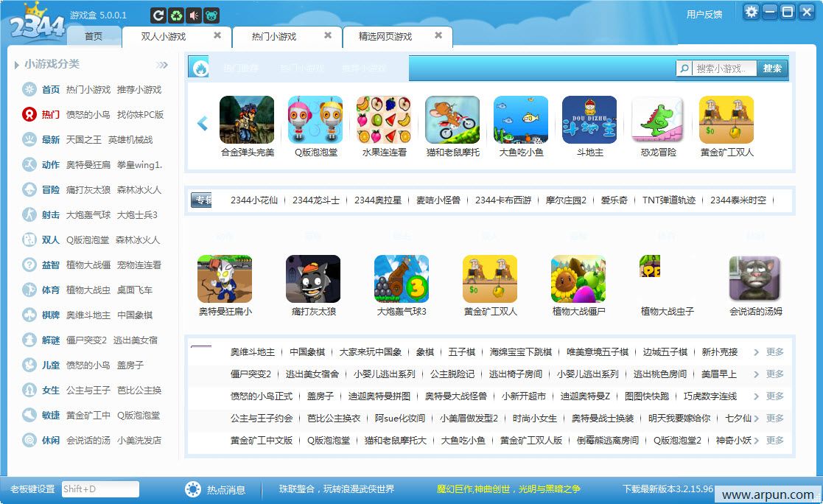This screenshot has height=504, width=823.
Task: Open 奥特曼狂扁小 game icon
Action: (225, 279)
